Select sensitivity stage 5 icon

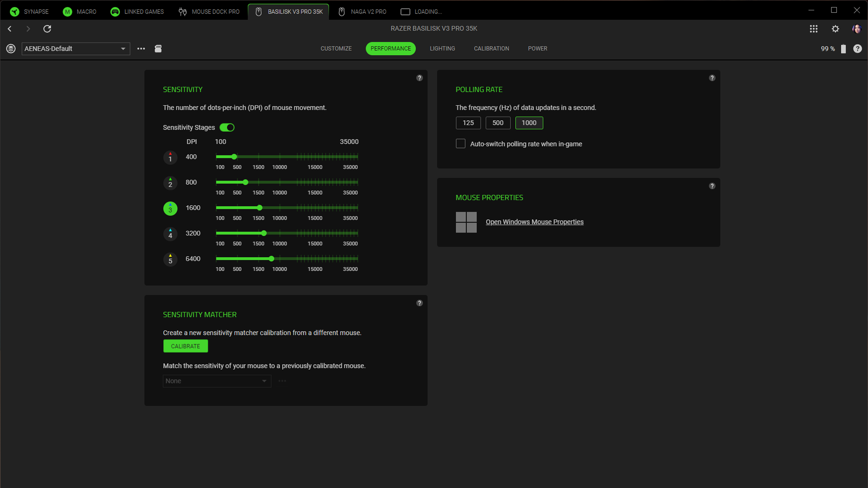pos(170,259)
